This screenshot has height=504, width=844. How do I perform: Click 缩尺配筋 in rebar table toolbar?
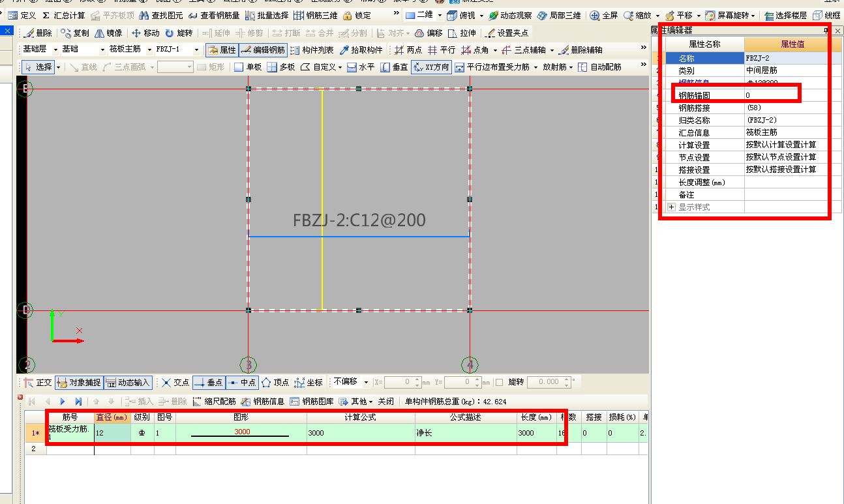pyautogui.click(x=214, y=402)
